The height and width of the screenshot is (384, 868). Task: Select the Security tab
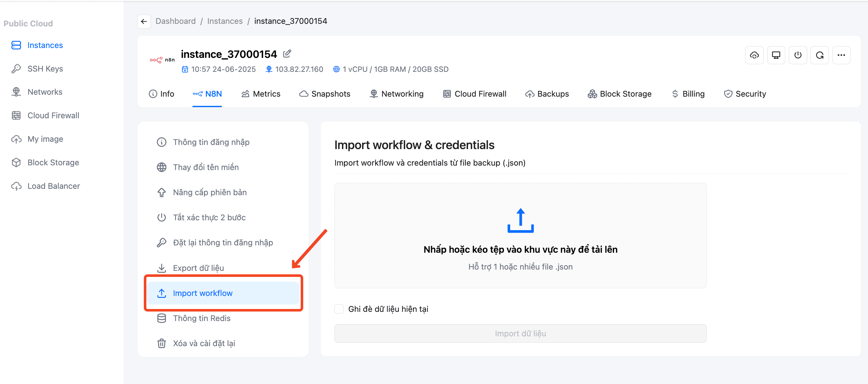click(745, 94)
